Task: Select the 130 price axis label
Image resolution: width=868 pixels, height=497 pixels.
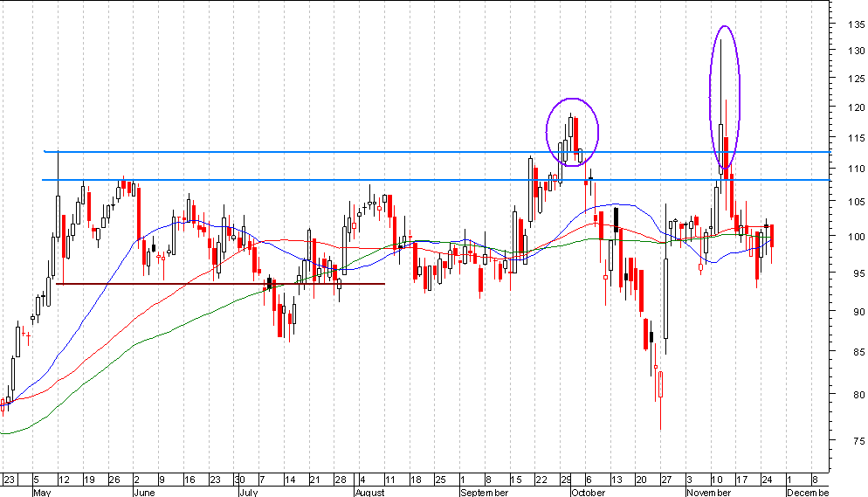Action: (x=855, y=51)
